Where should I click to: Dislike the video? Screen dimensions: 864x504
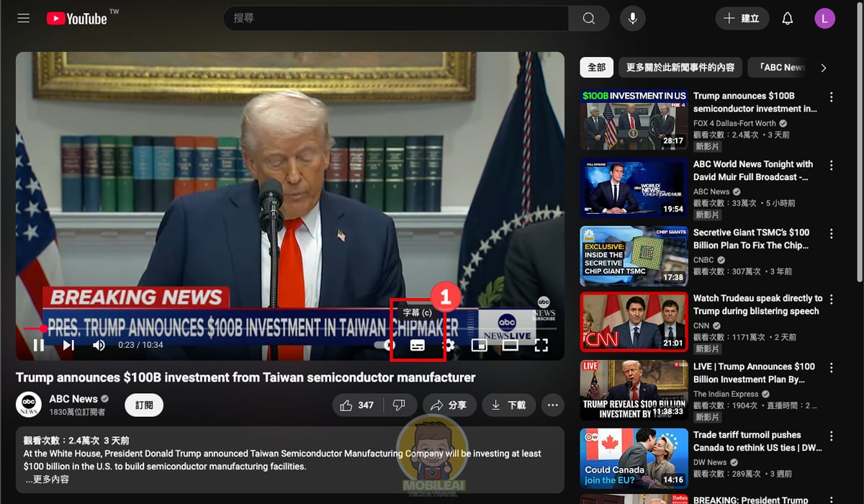coord(400,405)
